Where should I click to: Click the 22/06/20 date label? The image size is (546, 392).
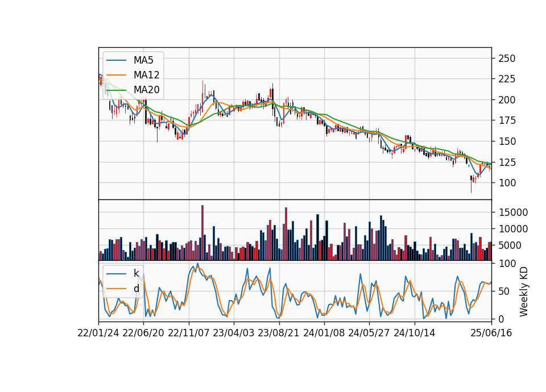(x=143, y=333)
